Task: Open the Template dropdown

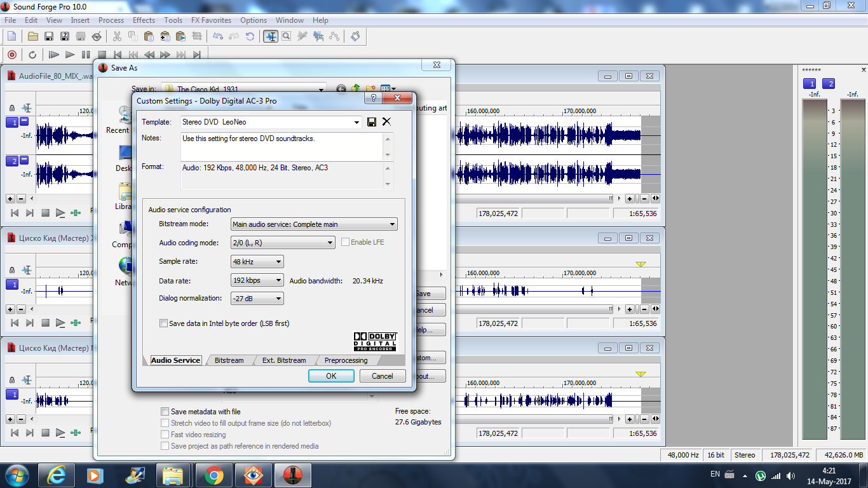Action: pos(356,122)
